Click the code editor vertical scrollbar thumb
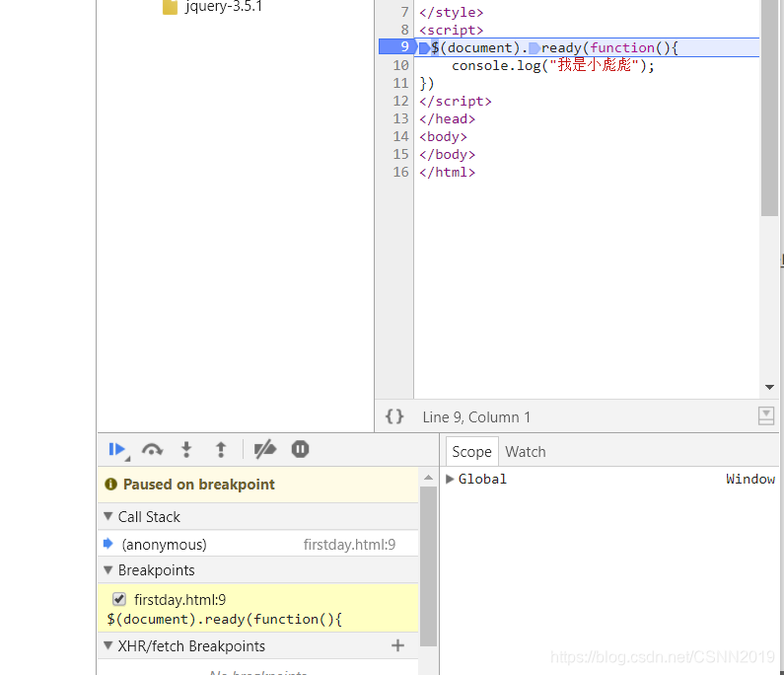 point(769,108)
